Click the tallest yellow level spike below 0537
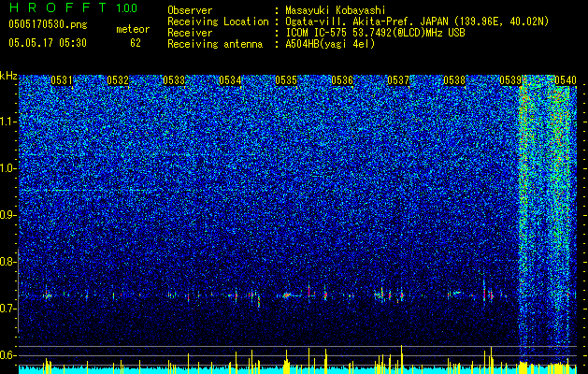This screenshot has width=588, height=374. point(401,359)
